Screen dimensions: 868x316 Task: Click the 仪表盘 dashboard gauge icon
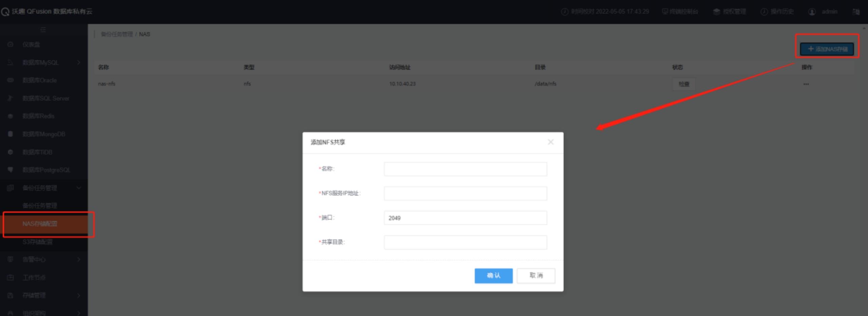pyautogui.click(x=11, y=44)
